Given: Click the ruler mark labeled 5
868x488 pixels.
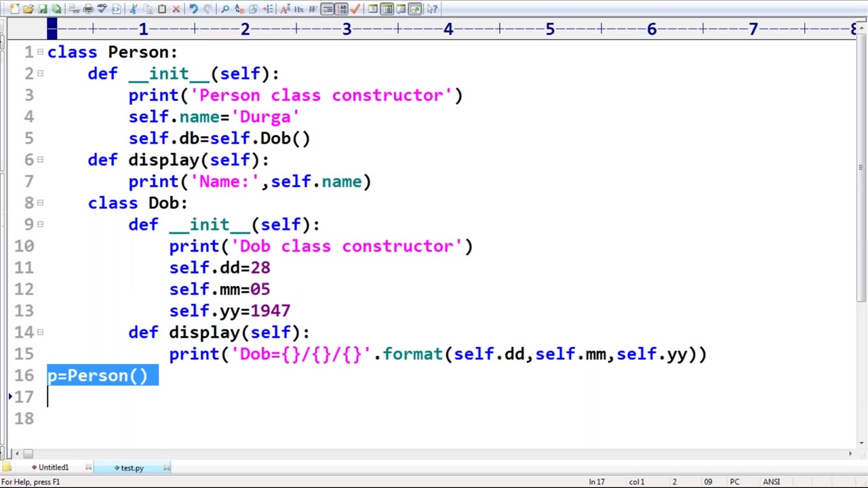Looking at the screenshot, I should click(550, 28).
